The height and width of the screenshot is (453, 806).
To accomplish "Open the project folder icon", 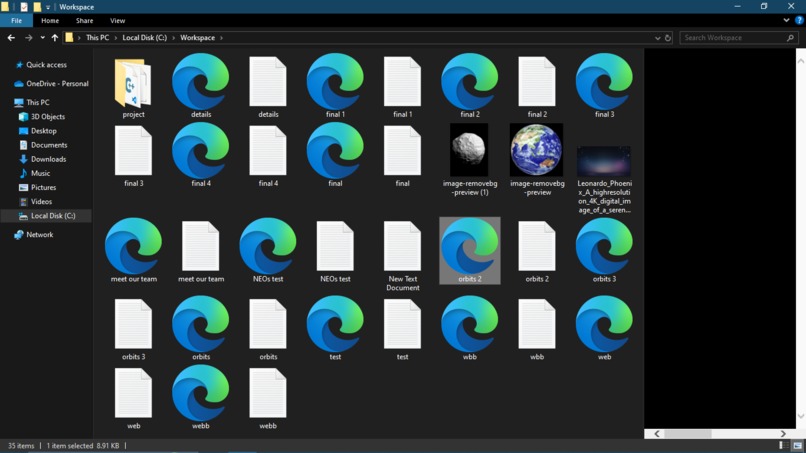I will [133, 82].
